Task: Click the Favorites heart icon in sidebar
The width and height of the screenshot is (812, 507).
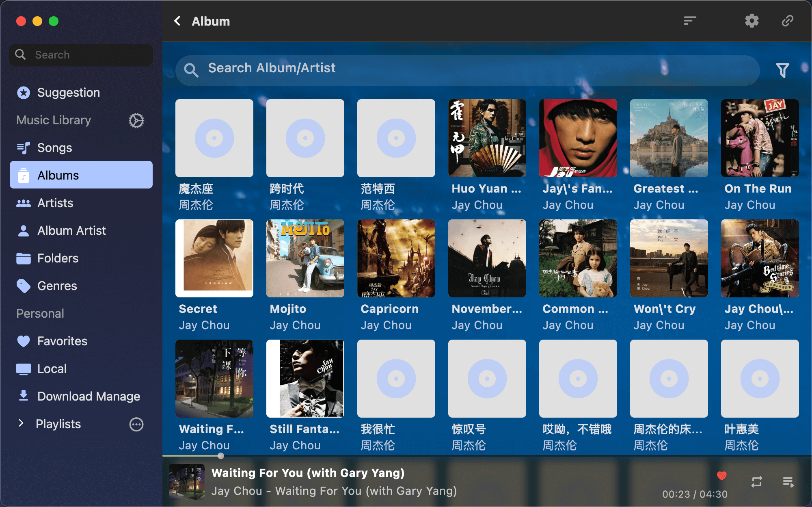Action: 24,341
